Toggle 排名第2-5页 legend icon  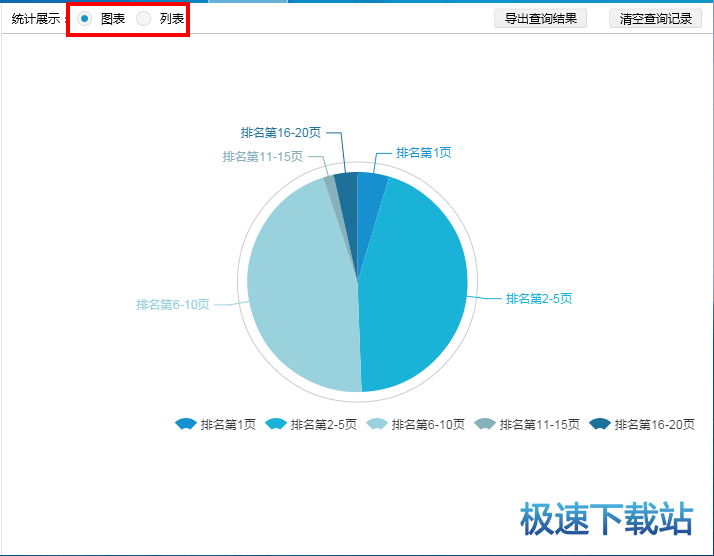tap(275, 424)
